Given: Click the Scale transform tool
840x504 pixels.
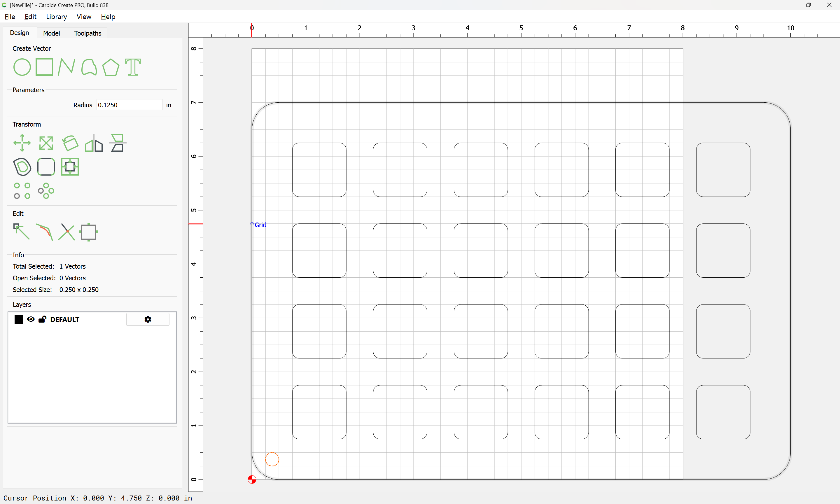Looking at the screenshot, I should coord(46,143).
